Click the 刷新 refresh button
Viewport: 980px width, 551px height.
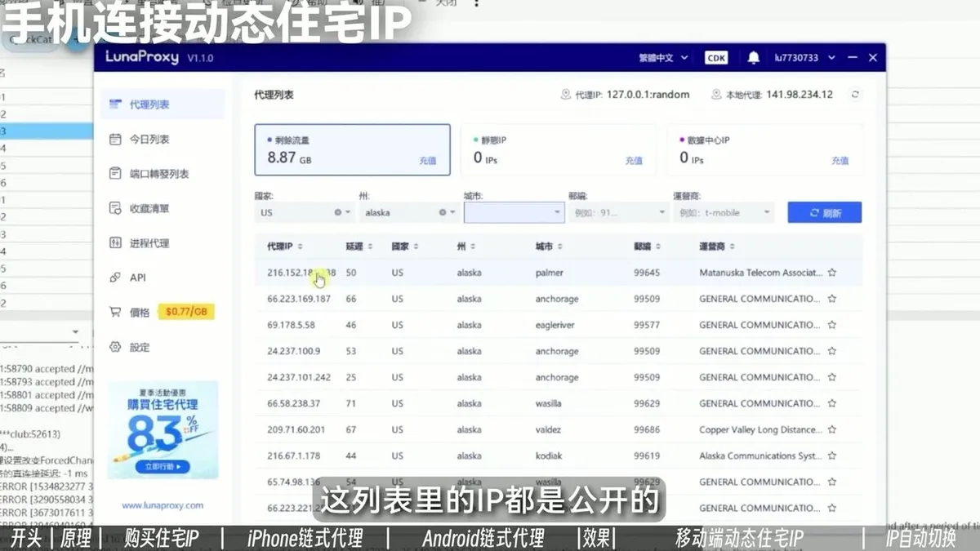coord(824,211)
